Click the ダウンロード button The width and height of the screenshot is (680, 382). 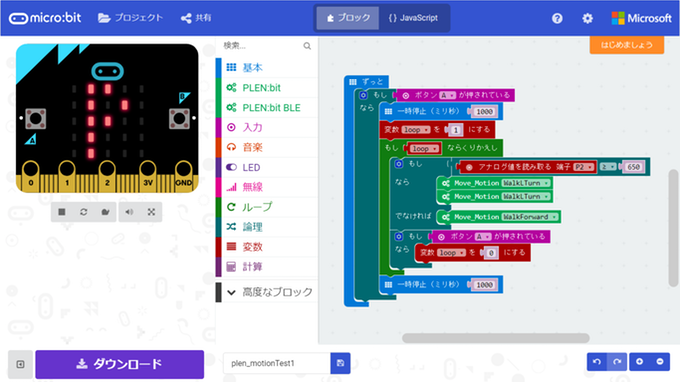click(x=120, y=364)
